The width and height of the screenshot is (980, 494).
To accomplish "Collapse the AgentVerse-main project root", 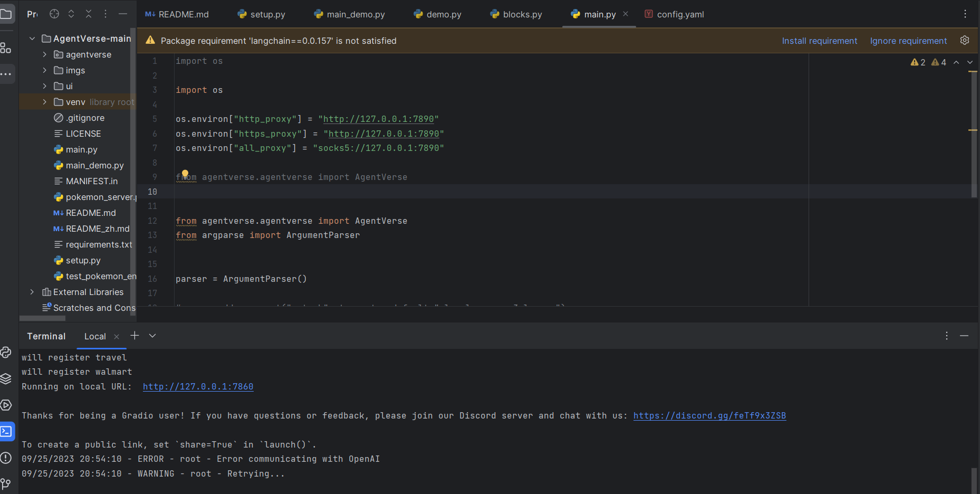I will click(32, 38).
